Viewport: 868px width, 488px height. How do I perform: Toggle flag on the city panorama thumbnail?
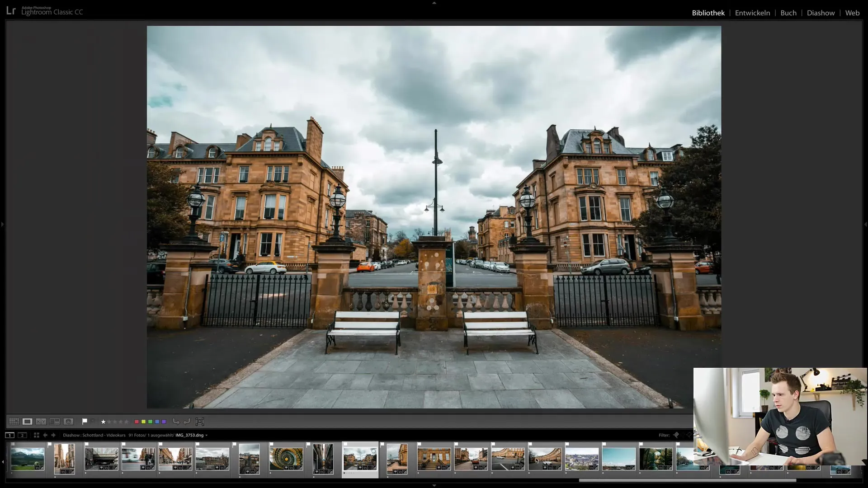tap(567, 444)
